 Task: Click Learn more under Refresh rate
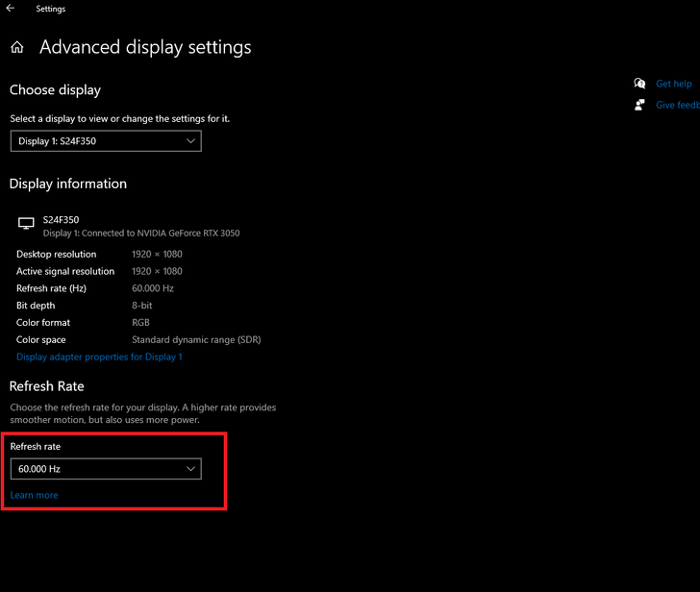click(34, 495)
